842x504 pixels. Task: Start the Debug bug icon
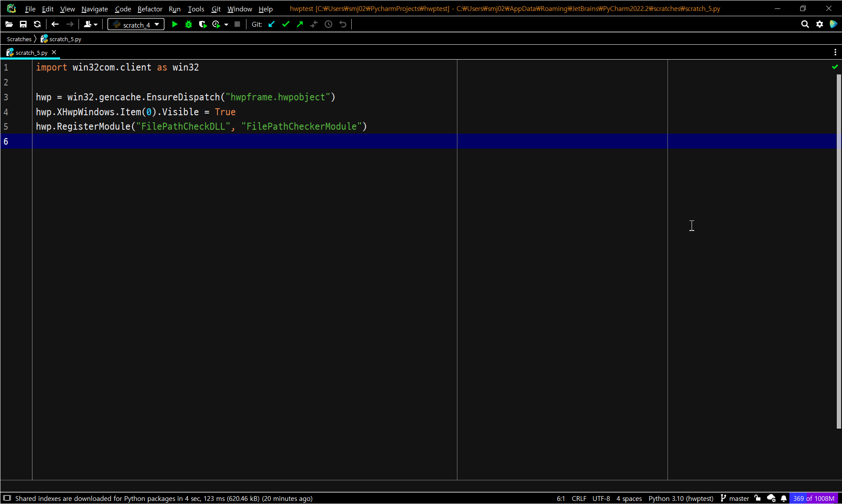click(189, 25)
